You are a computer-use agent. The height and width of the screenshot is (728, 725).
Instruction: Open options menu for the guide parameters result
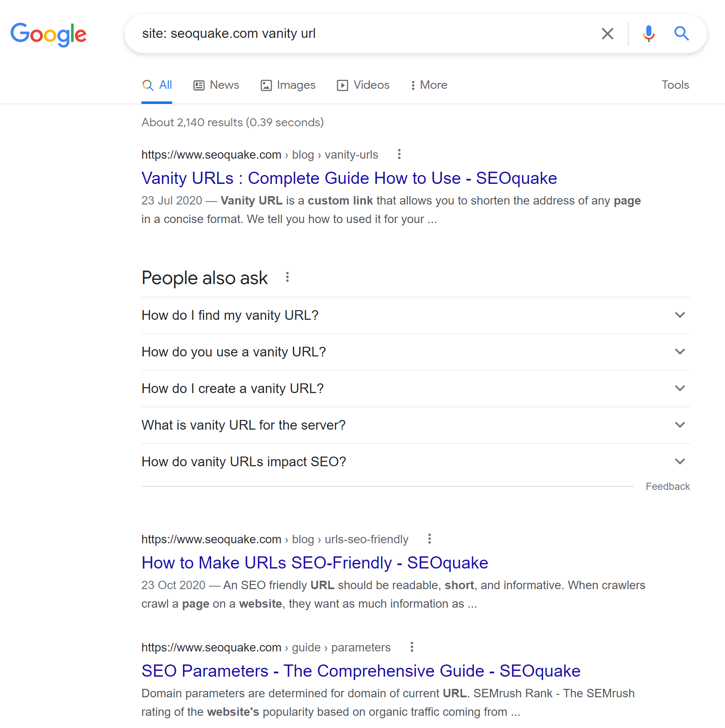point(412,647)
